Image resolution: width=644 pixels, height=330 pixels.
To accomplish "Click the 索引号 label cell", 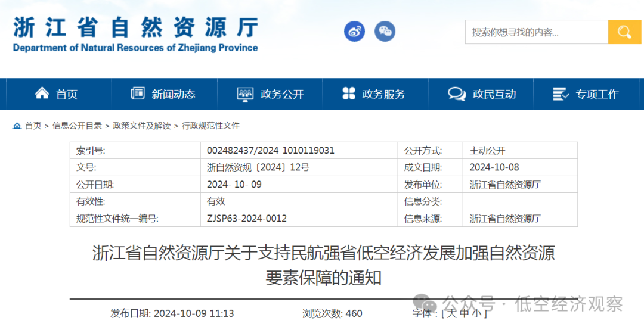I will (135, 151).
